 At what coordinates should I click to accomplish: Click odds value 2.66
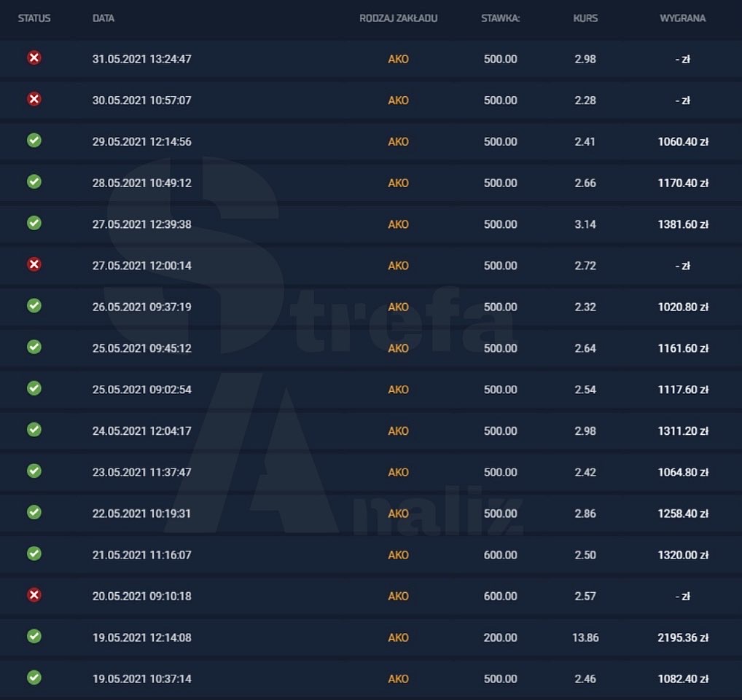(x=585, y=183)
